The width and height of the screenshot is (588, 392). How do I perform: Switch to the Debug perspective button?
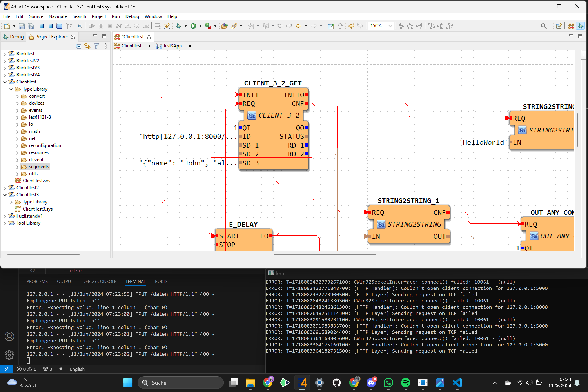click(581, 26)
